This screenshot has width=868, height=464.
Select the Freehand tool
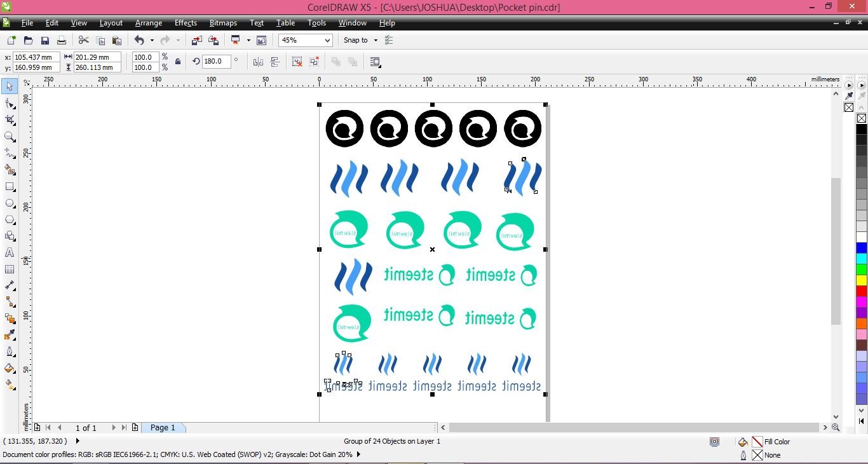pyautogui.click(x=10, y=153)
